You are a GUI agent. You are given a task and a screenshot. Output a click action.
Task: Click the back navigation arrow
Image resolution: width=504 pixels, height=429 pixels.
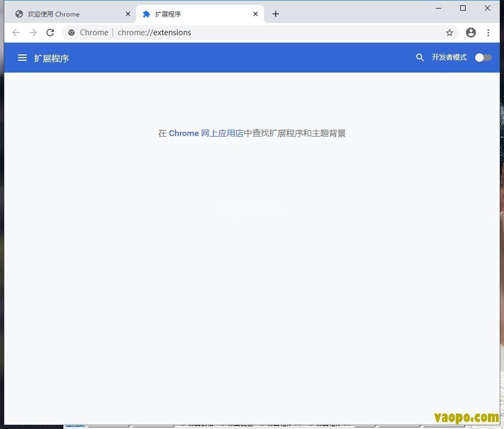[15, 32]
